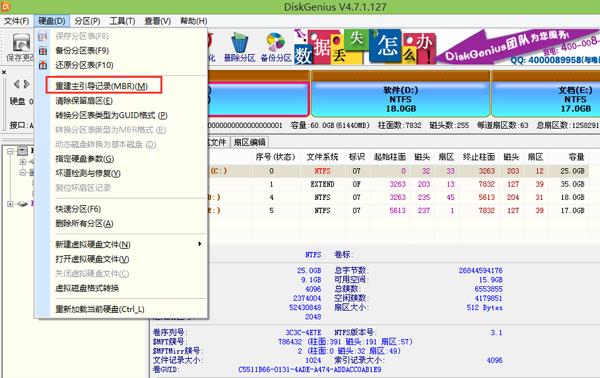
Task: Click the sector size value 512 Bytes
Action: pos(484,308)
